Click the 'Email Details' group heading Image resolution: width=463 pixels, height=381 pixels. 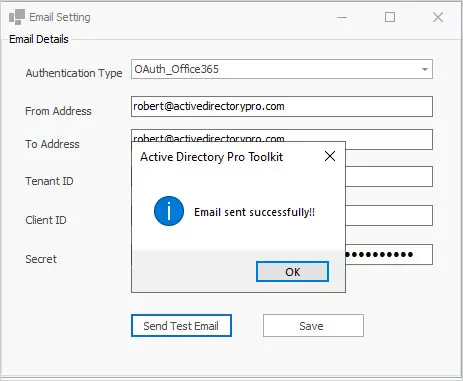coord(39,39)
